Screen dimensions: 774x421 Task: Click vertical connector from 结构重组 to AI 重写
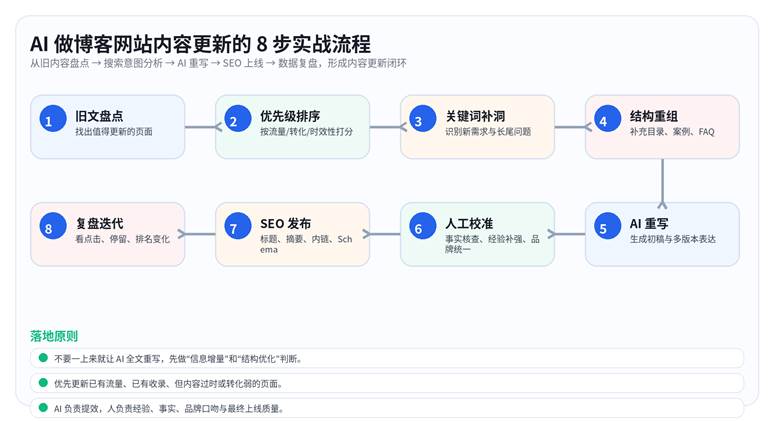coord(662,180)
